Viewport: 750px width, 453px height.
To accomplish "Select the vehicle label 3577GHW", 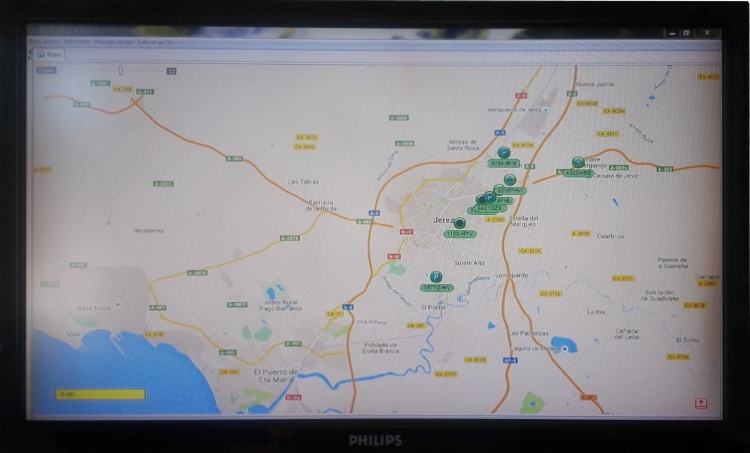I will coord(437,287).
